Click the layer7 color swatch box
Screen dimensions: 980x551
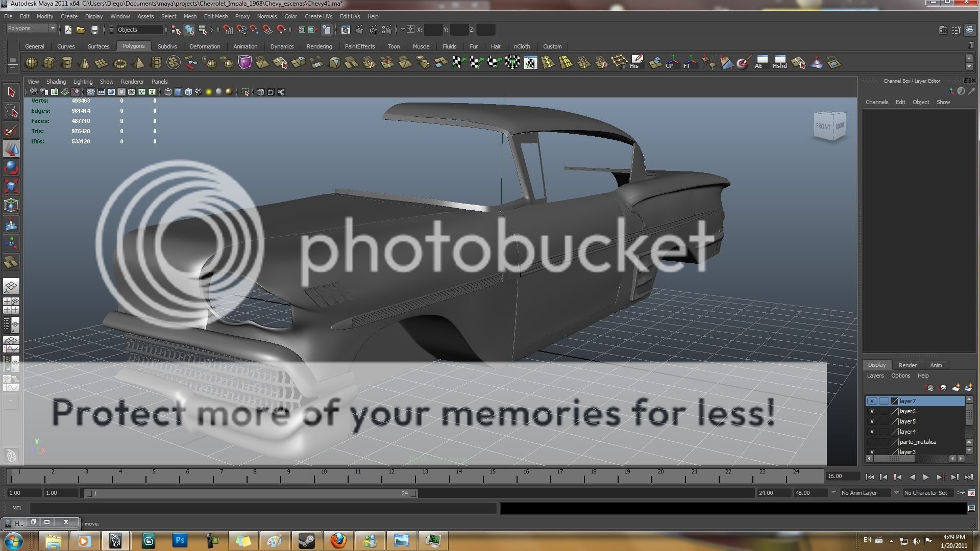894,401
